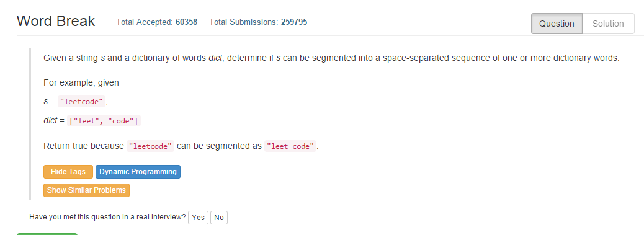
Task: Click the Total Submissions count 259795
Action: pos(294,22)
